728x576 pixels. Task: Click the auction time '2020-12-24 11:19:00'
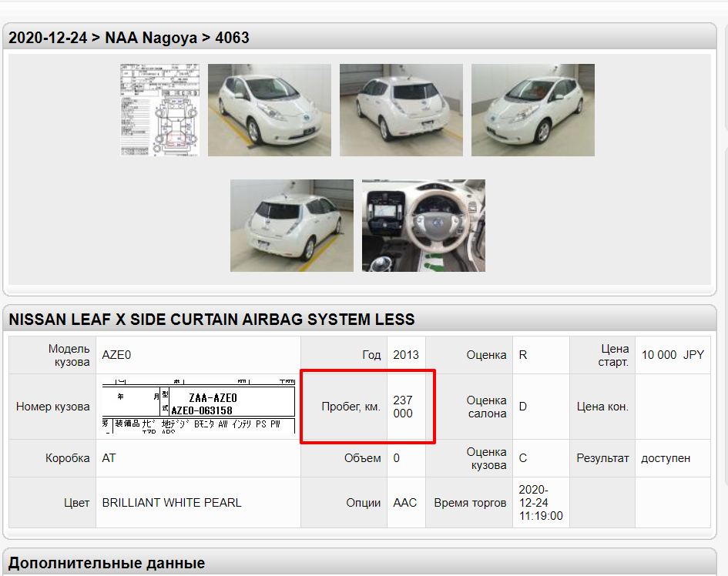click(x=541, y=503)
